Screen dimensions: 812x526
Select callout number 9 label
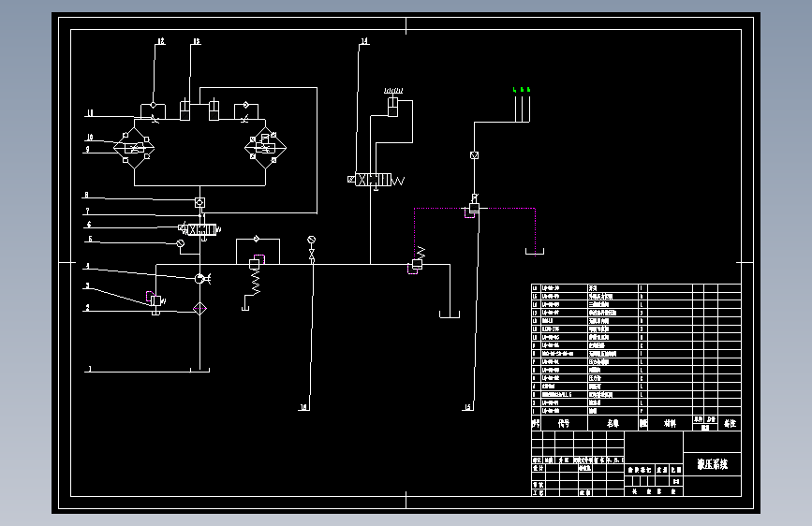click(x=87, y=149)
